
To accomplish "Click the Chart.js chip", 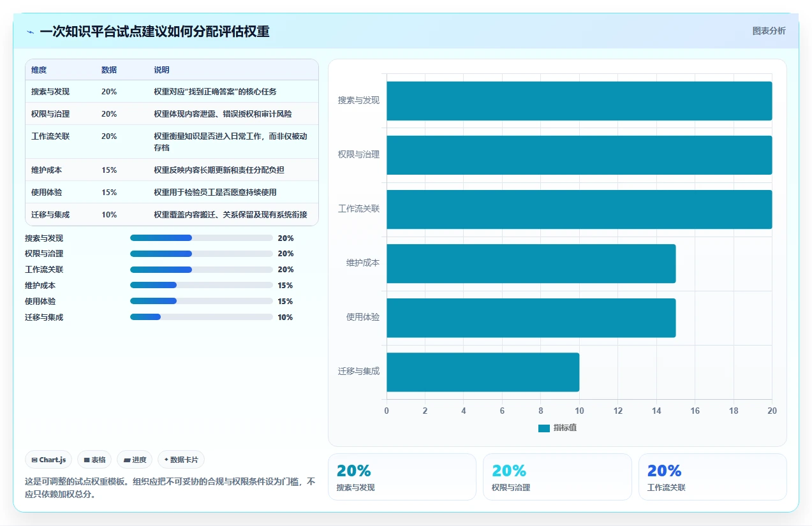I will pyautogui.click(x=48, y=460).
